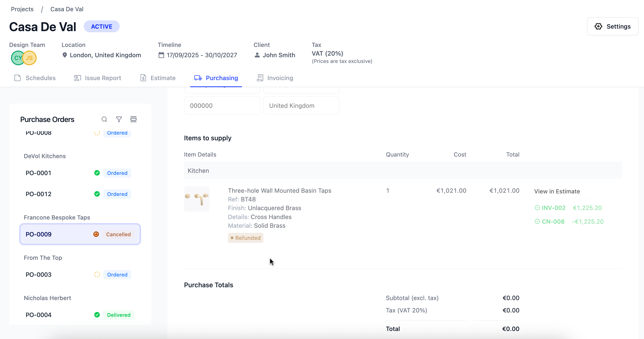Screen dimensions: 644x339
Task: Click the Three-hole Wall Mounted Basin Taps title
Action: click(279, 191)
